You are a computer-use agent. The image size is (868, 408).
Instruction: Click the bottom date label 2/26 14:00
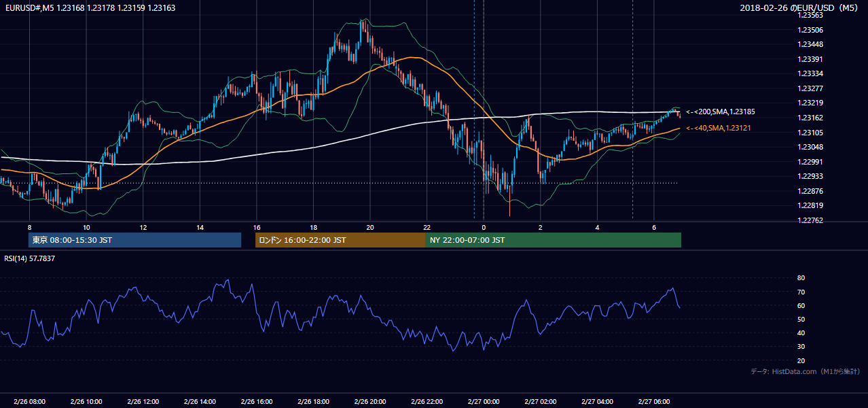point(200,402)
